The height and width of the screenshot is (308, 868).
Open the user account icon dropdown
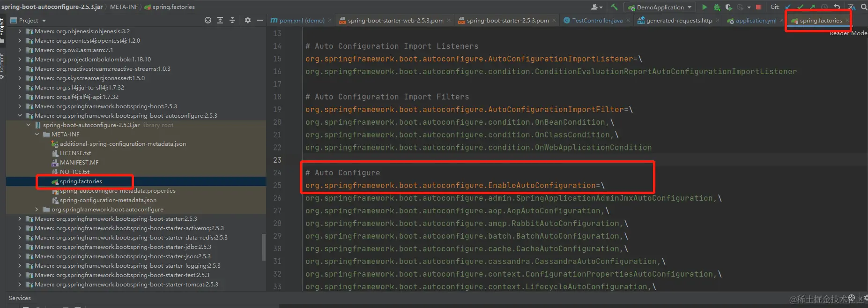click(596, 7)
